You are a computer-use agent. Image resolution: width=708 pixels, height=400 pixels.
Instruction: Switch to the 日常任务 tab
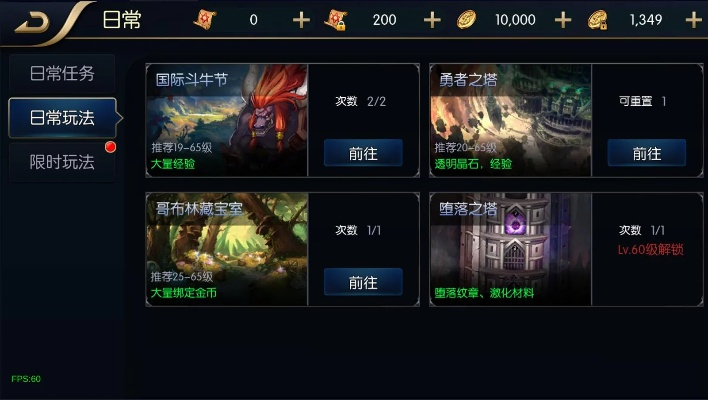click(x=62, y=73)
